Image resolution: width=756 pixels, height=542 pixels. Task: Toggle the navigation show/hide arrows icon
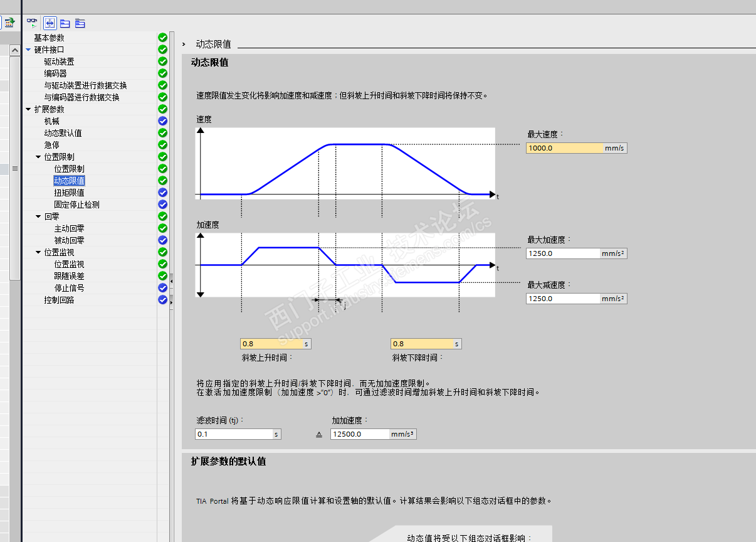coord(50,23)
